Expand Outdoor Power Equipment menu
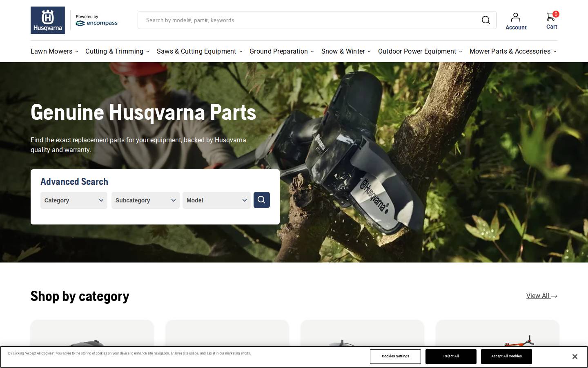 tap(420, 51)
